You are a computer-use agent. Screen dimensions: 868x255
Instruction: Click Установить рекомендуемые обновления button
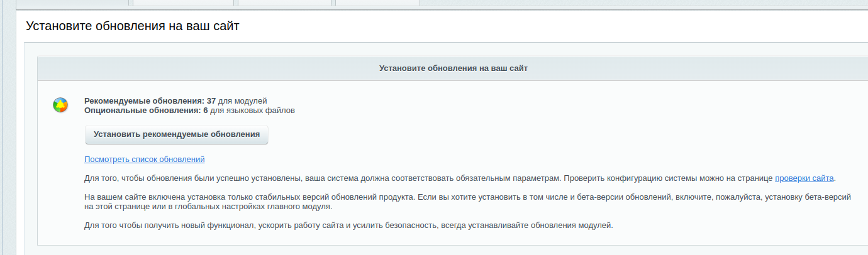click(177, 134)
